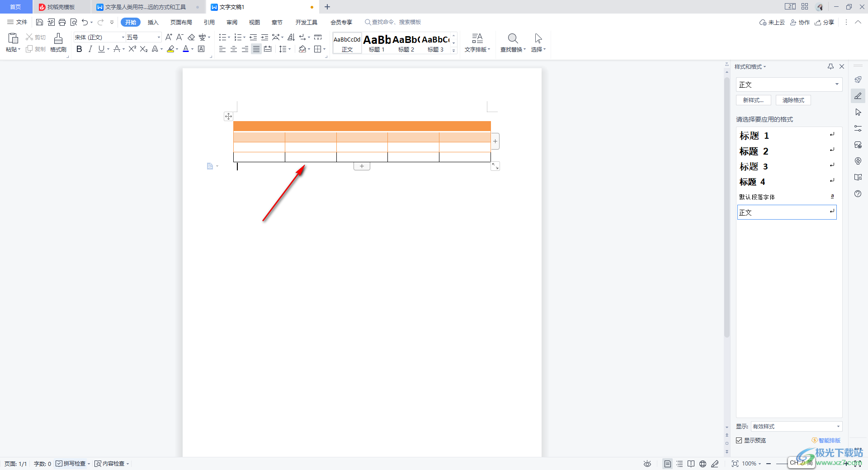Click the Print icon

tap(62, 22)
